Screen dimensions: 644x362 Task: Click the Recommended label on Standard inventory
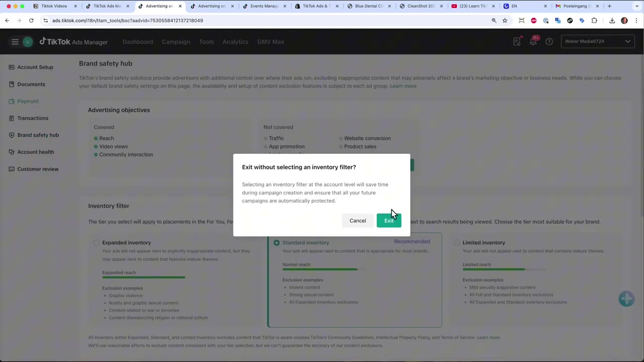click(x=412, y=241)
